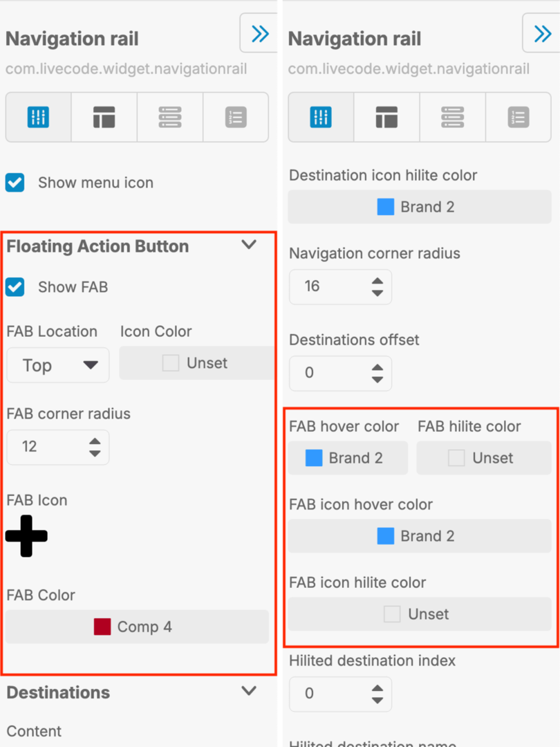Open the numbered list tab in right panel
Image resolution: width=560 pixels, height=747 pixels.
pos(518,117)
